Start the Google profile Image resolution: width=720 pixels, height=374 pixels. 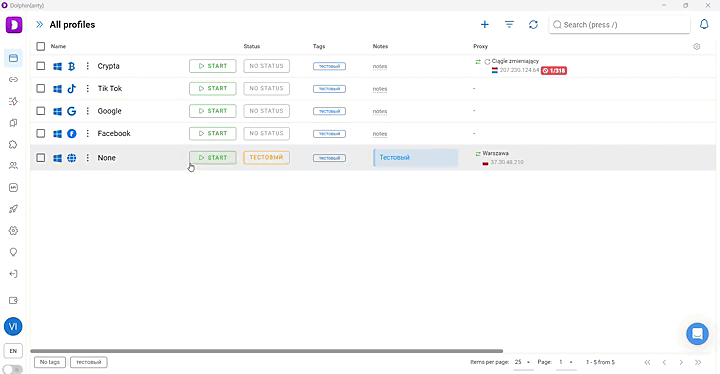[x=213, y=111]
